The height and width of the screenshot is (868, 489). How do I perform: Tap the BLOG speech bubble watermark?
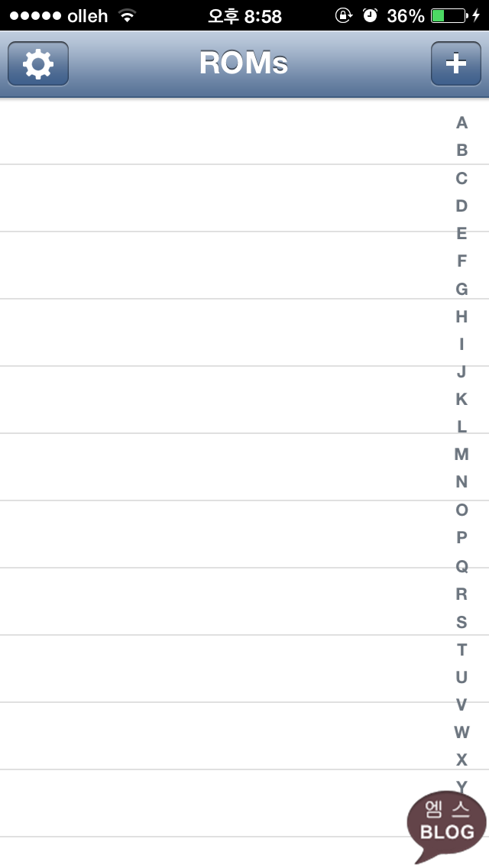(446, 826)
